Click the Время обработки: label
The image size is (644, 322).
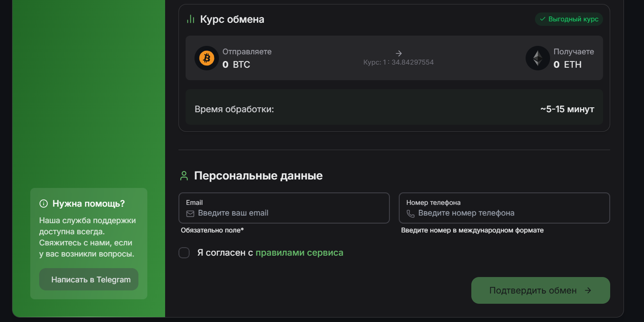pyautogui.click(x=235, y=109)
